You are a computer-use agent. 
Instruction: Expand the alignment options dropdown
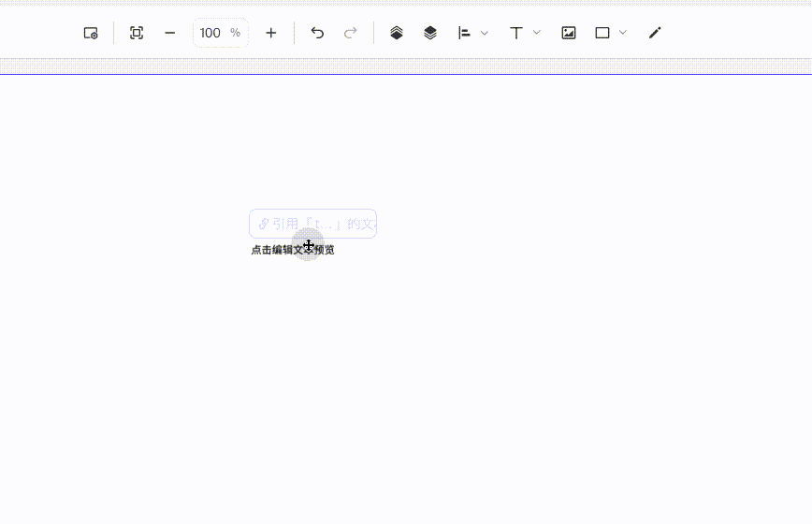tap(485, 33)
